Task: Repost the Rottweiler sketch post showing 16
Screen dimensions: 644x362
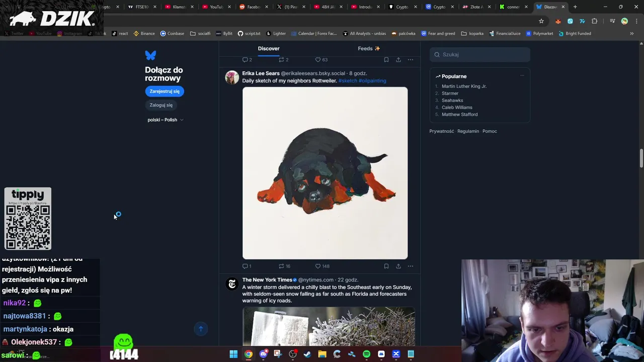Action: click(285, 266)
